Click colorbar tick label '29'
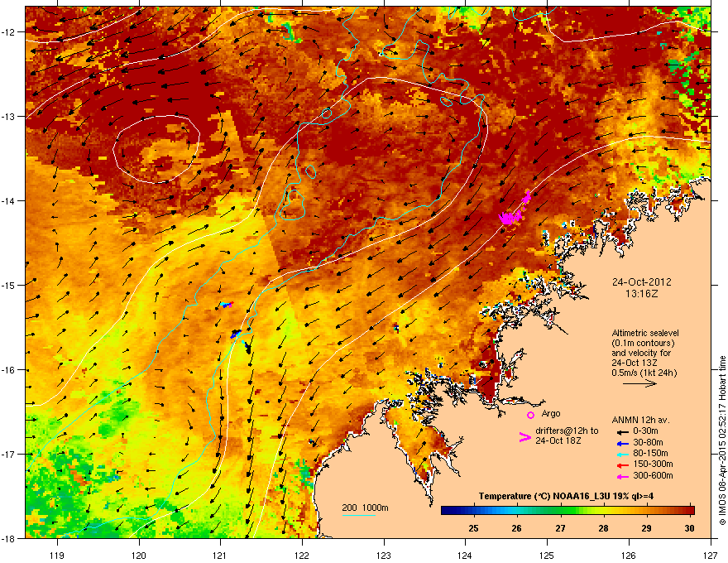The height and width of the screenshot is (563, 728). [x=646, y=528]
